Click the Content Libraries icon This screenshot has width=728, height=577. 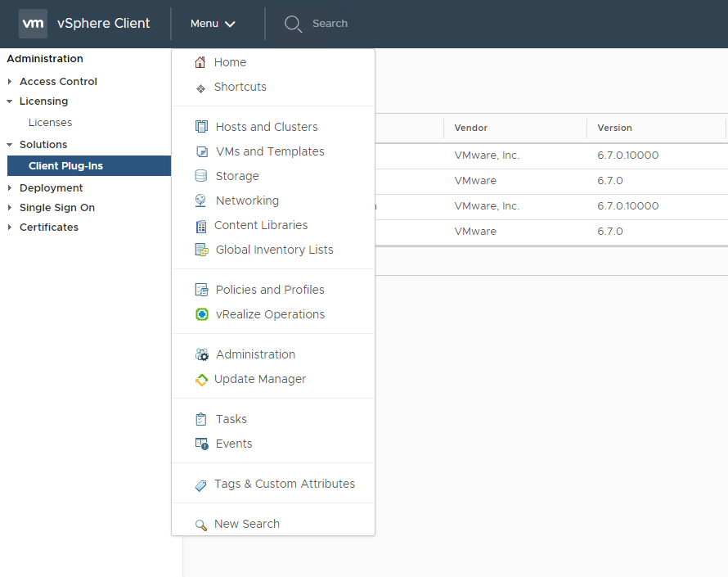tap(201, 226)
